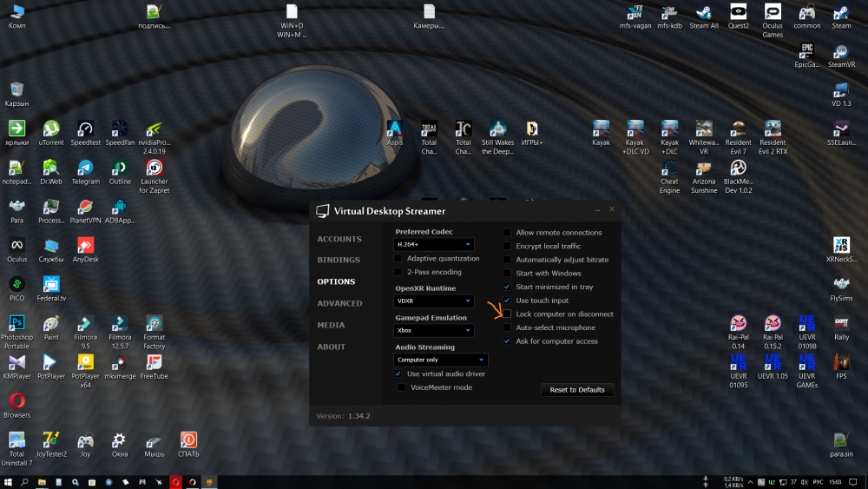This screenshot has width=868, height=489.
Task: Open the Audio Streaming dropdown
Action: point(441,360)
